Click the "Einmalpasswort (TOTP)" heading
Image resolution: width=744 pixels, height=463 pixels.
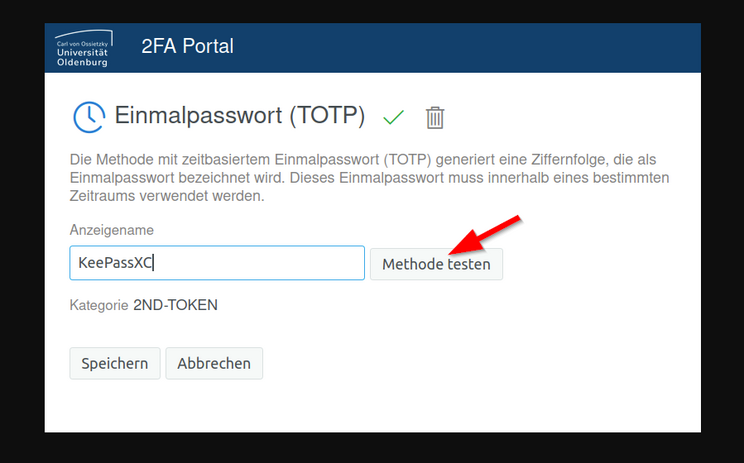240,114
